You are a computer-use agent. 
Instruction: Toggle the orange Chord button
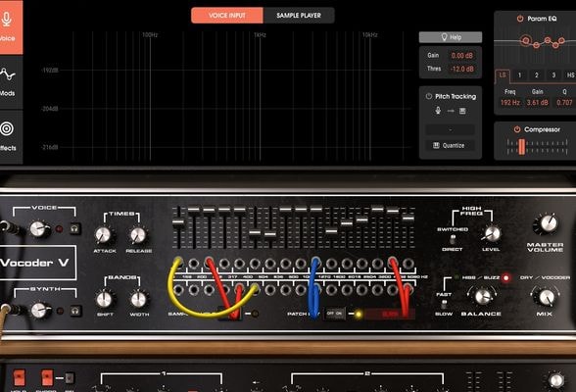tap(47, 377)
